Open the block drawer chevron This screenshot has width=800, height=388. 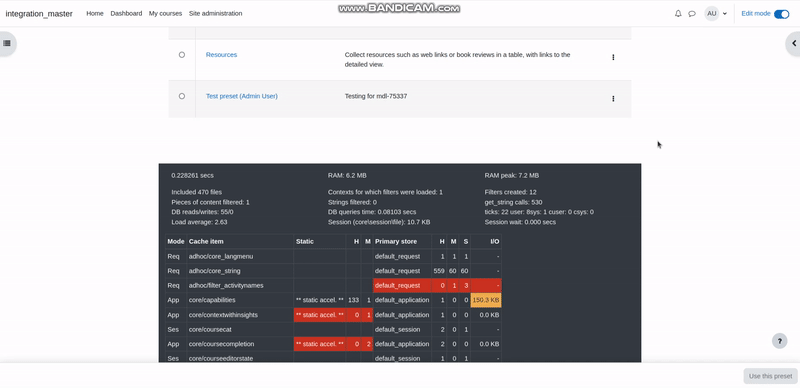pos(793,43)
